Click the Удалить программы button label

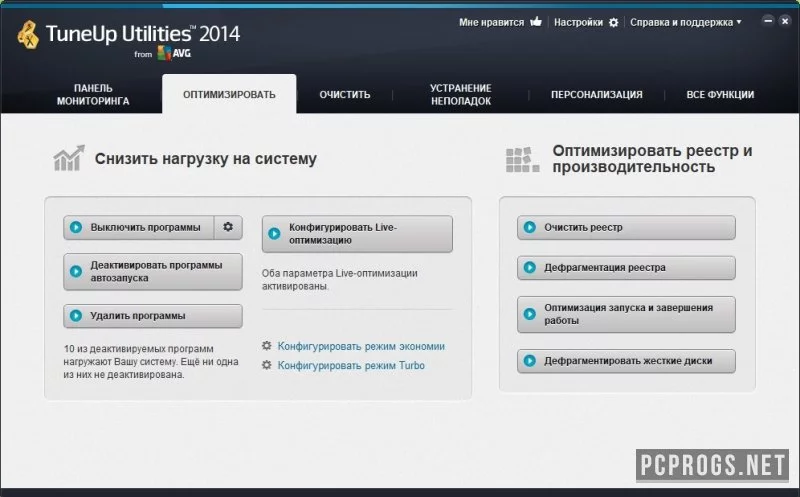coord(138,315)
